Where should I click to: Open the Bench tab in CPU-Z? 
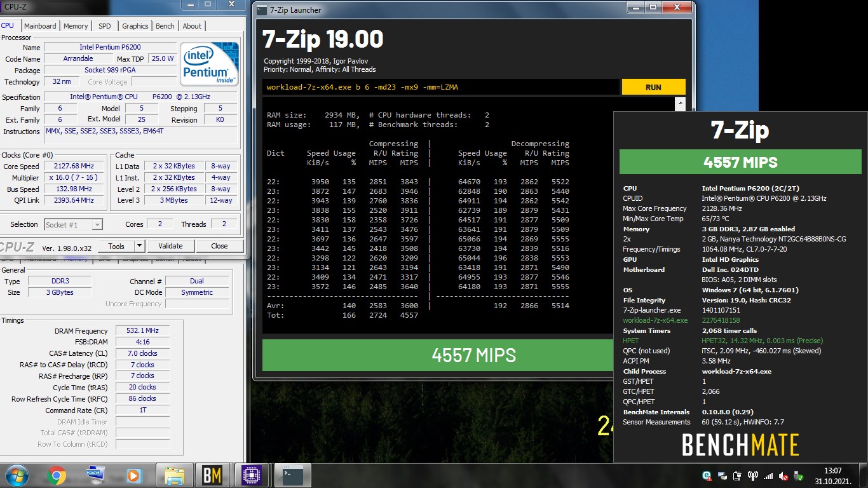[165, 26]
